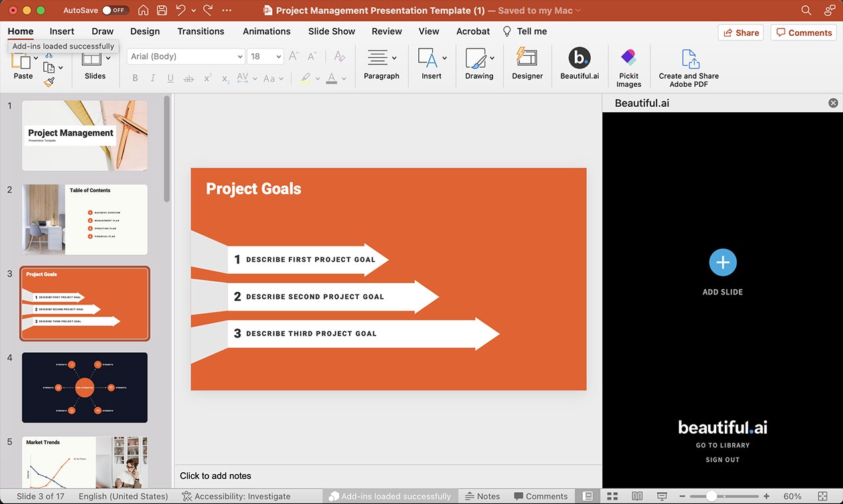Click the Format Painter brush icon
Screen dimensions: 843x504
pos(49,82)
